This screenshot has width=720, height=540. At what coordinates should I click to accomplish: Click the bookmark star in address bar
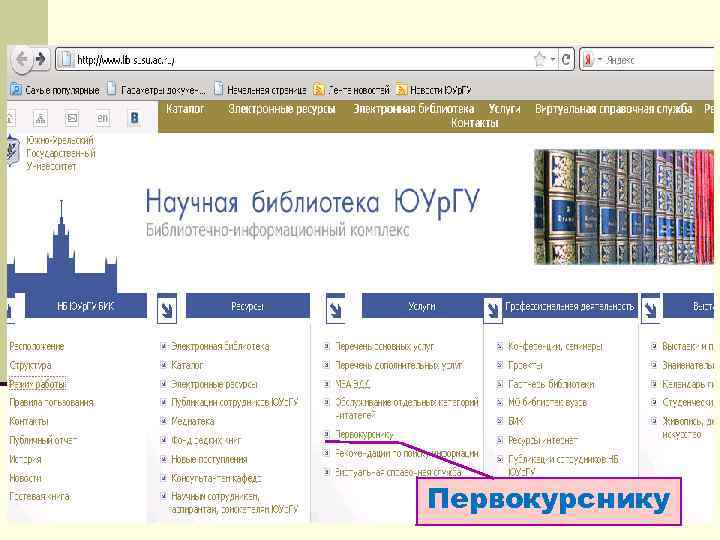coord(540,59)
